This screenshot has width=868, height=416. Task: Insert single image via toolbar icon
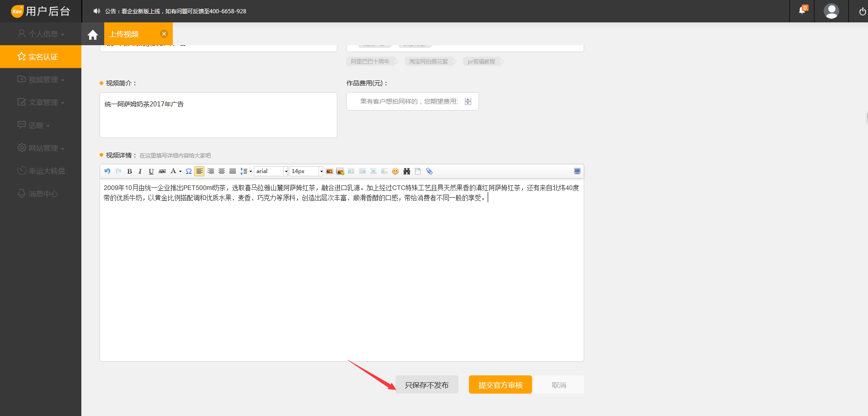point(330,171)
